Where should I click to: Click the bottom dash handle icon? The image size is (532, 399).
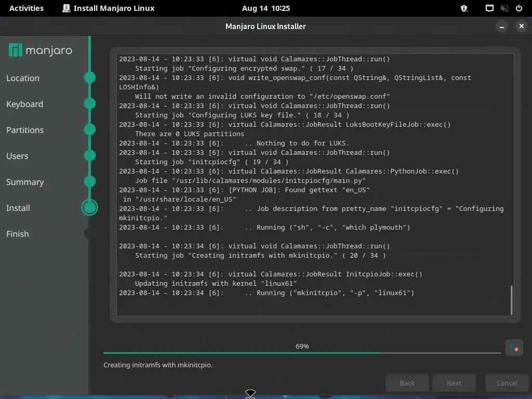coord(250,394)
